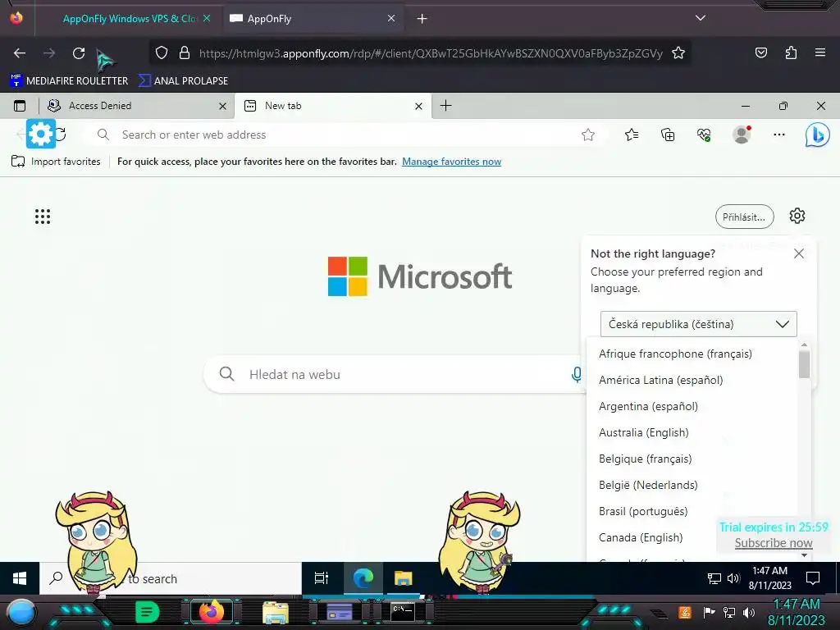Reload the Firefox page
This screenshot has width=840, height=630.
(79, 53)
